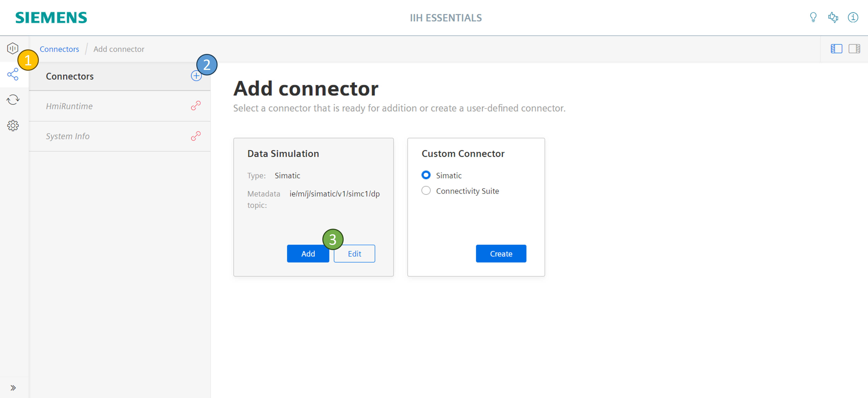868x398 pixels.
Task: Select the connectors share icon in sidebar
Action: pyautogui.click(x=13, y=74)
